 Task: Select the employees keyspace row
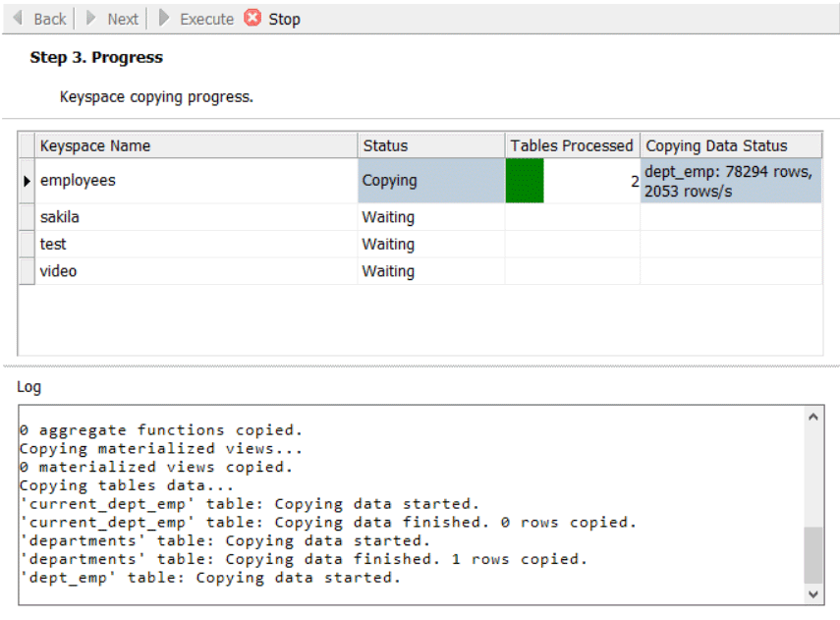pyautogui.click(x=196, y=181)
